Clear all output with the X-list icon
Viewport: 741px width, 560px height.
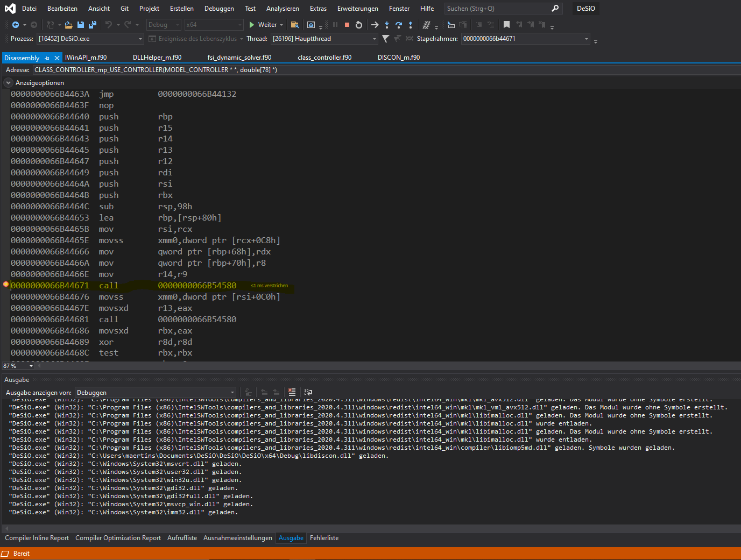292,392
